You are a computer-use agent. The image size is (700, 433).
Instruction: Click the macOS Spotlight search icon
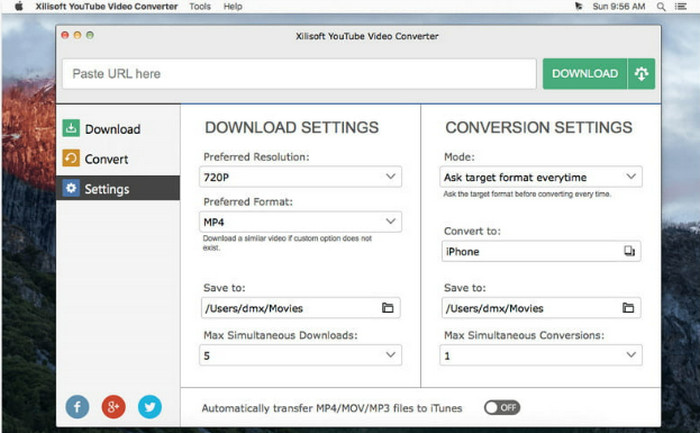click(x=663, y=6)
